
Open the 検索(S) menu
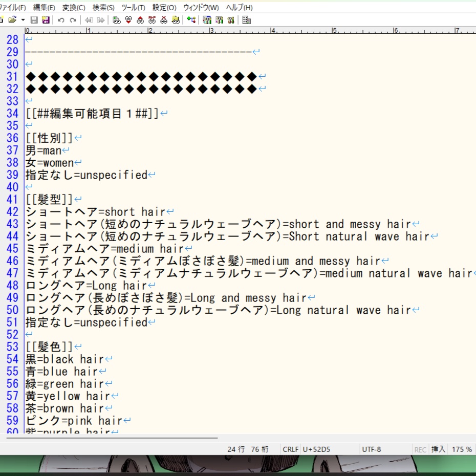pyautogui.click(x=102, y=8)
